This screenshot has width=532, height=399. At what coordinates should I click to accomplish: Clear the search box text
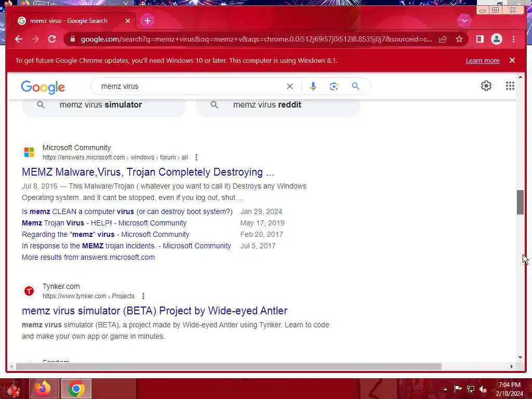pyautogui.click(x=289, y=86)
